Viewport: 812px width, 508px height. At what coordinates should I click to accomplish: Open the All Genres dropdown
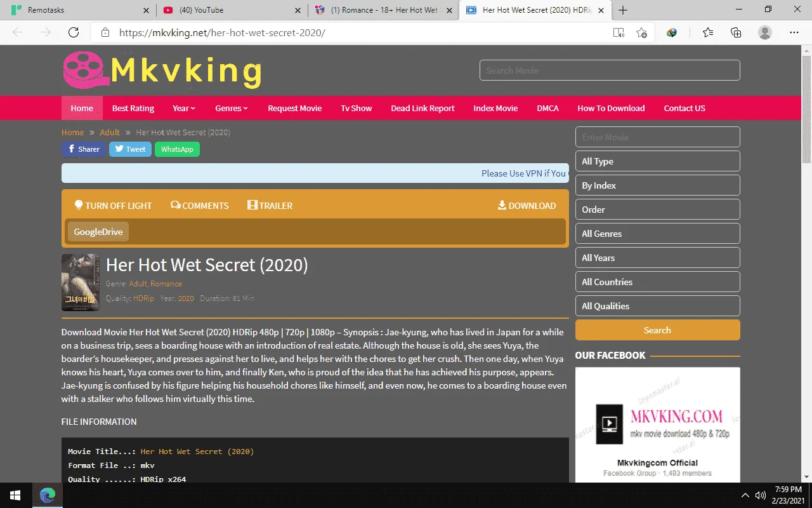tap(657, 234)
